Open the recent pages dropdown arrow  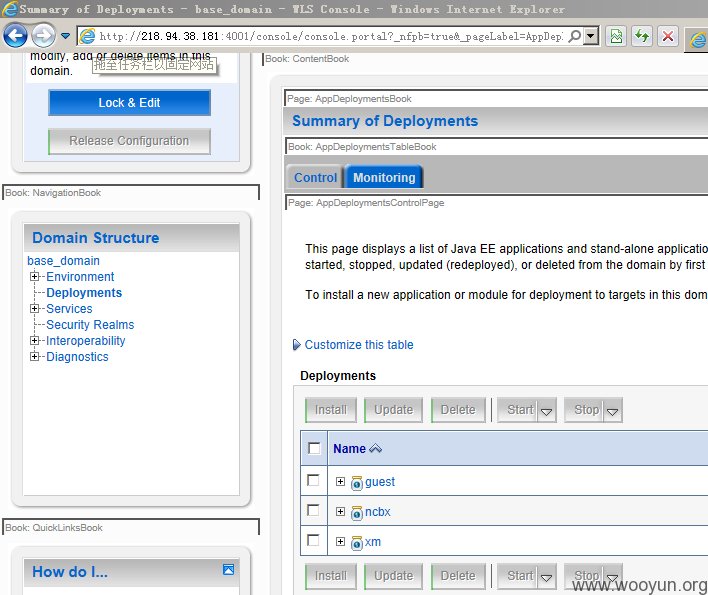pyautogui.click(x=65, y=36)
